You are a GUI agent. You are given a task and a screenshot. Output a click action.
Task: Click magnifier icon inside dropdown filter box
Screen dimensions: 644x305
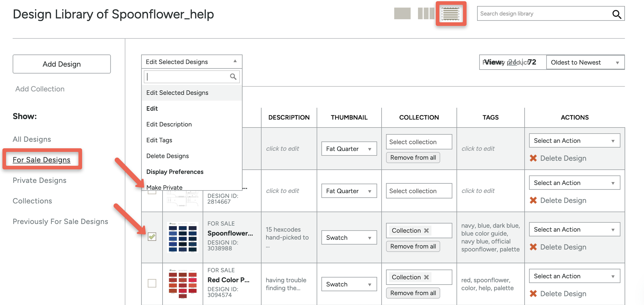pos(233,77)
